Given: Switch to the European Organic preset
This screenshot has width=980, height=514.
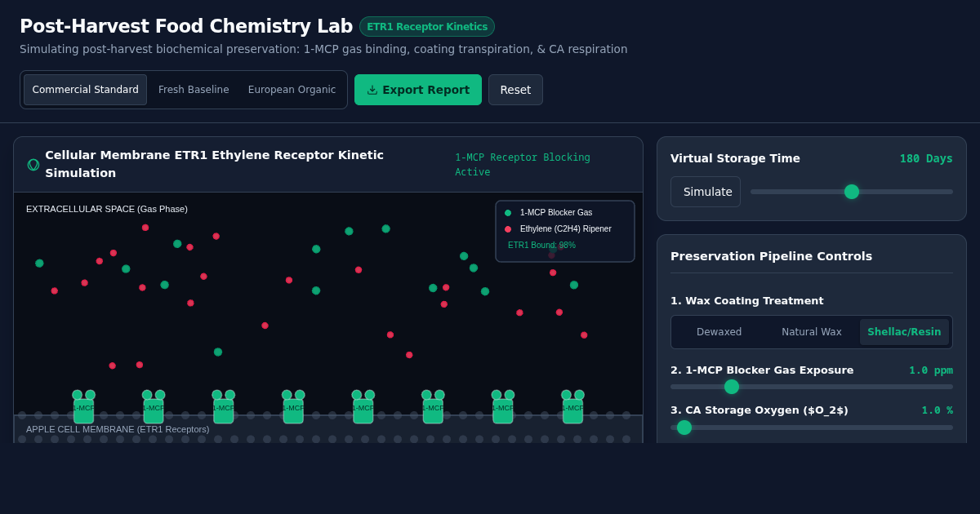Looking at the screenshot, I should point(292,90).
